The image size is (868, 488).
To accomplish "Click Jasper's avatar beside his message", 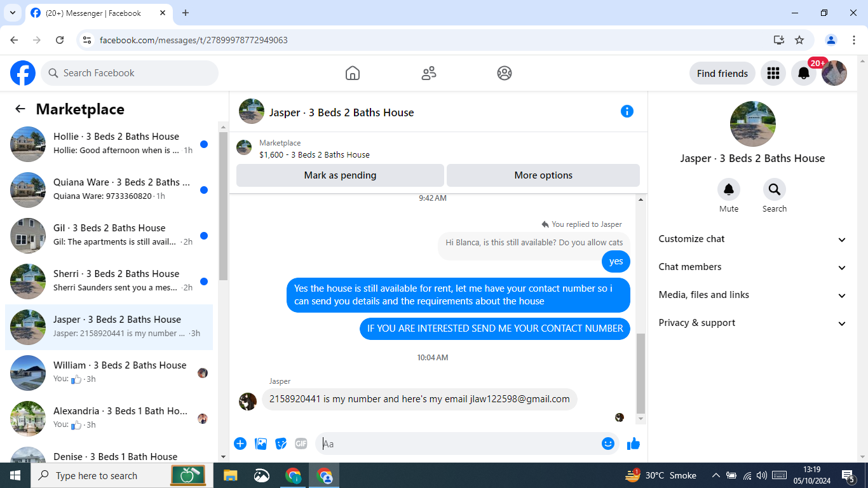I will click(x=248, y=401).
